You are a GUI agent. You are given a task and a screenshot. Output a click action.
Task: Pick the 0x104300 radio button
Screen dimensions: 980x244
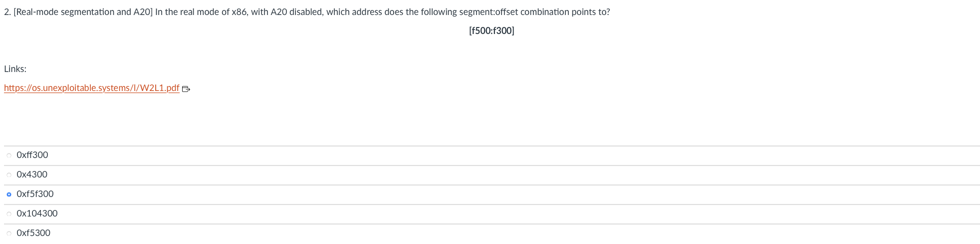pos(9,214)
